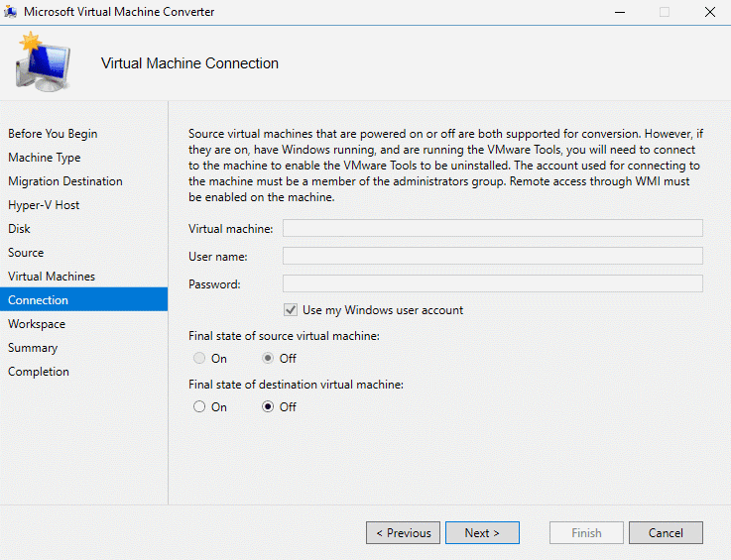Click the Virtual Machine Converter wizard header icon

click(40, 61)
